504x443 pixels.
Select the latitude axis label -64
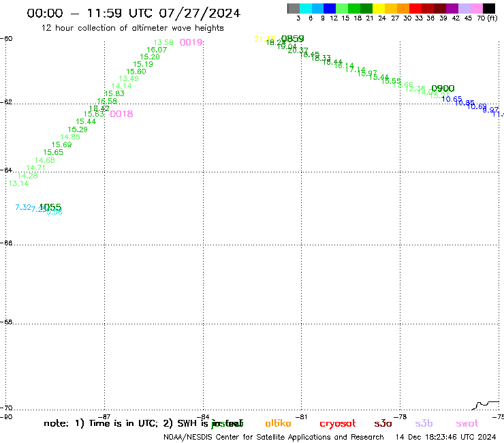click(6, 170)
